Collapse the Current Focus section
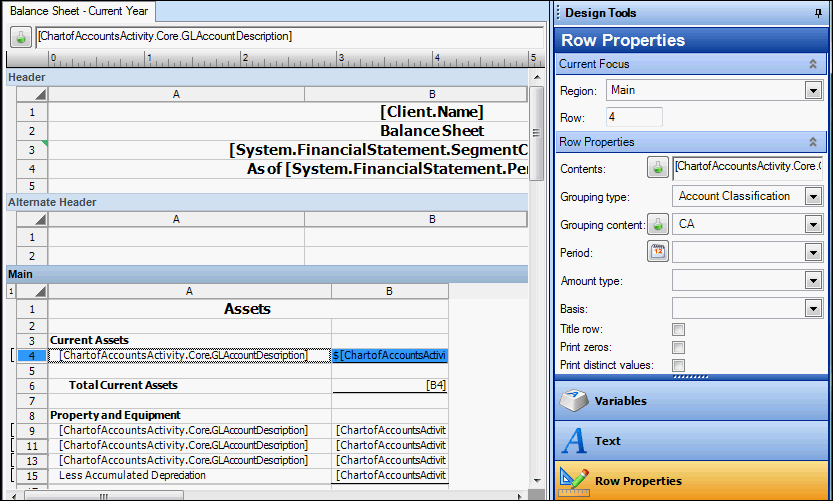This screenshot has height=501, width=833. [813, 64]
